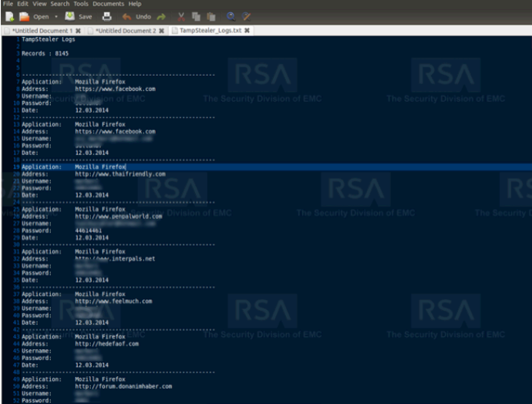The height and width of the screenshot is (404, 532).
Task: Close the TampStealer_Logs.txt tab
Action: click(x=247, y=30)
